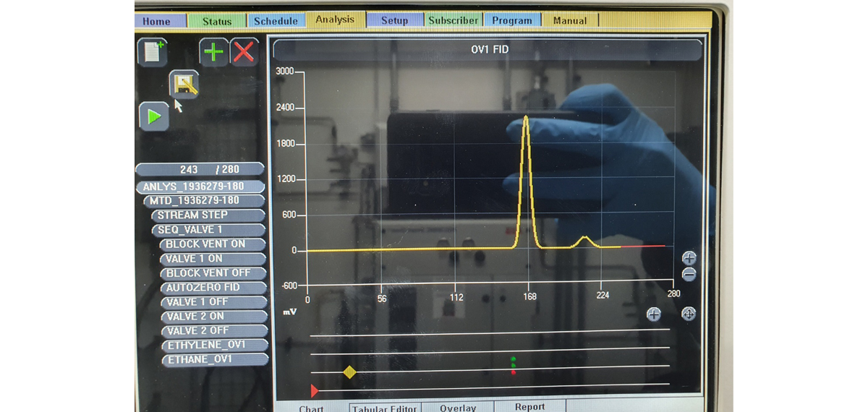This screenshot has height=412, width=868.
Task: Click the save disk icon
Action: click(184, 85)
